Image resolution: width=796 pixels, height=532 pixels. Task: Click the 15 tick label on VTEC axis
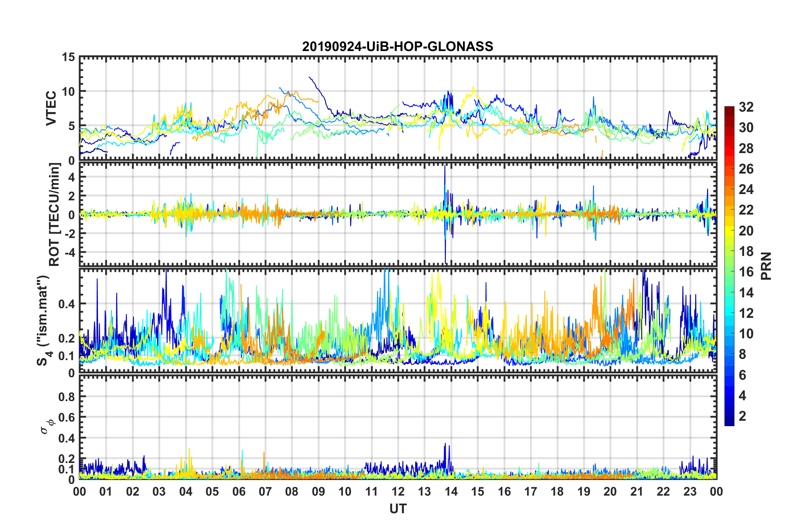tap(68, 57)
